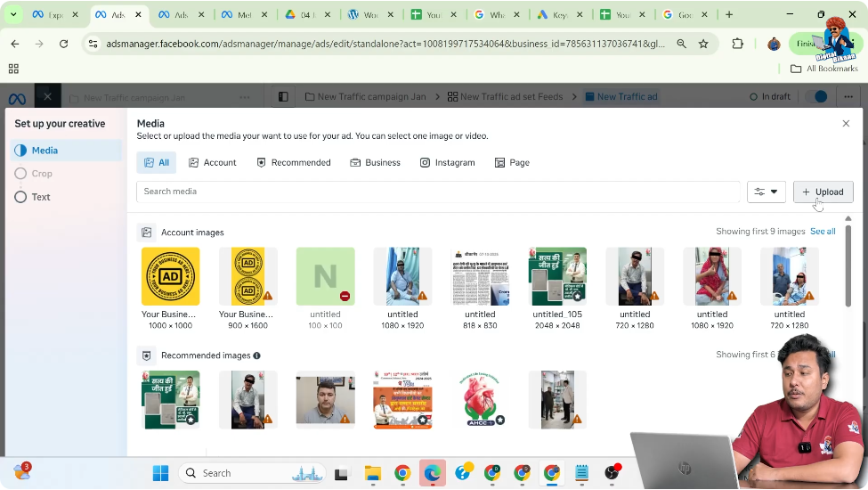Select the untitled_105 2048 × 2048 image
Screen dimensions: 868x490
point(557,276)
